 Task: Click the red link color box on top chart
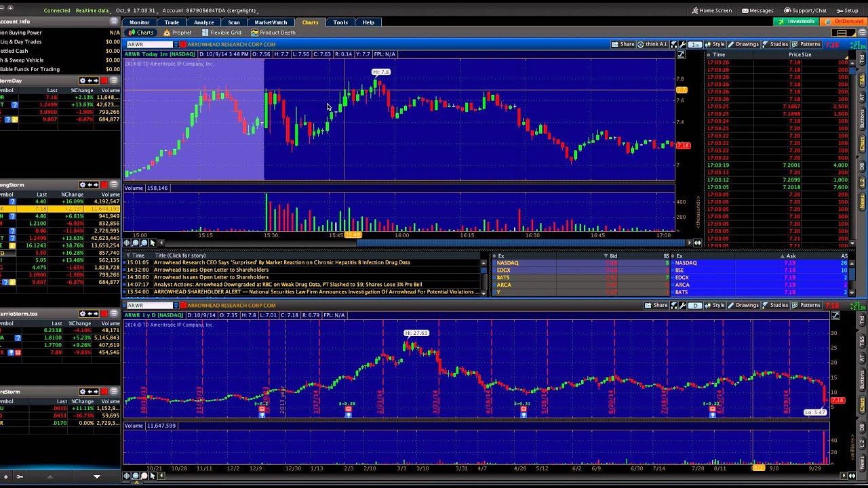(183, 45)
